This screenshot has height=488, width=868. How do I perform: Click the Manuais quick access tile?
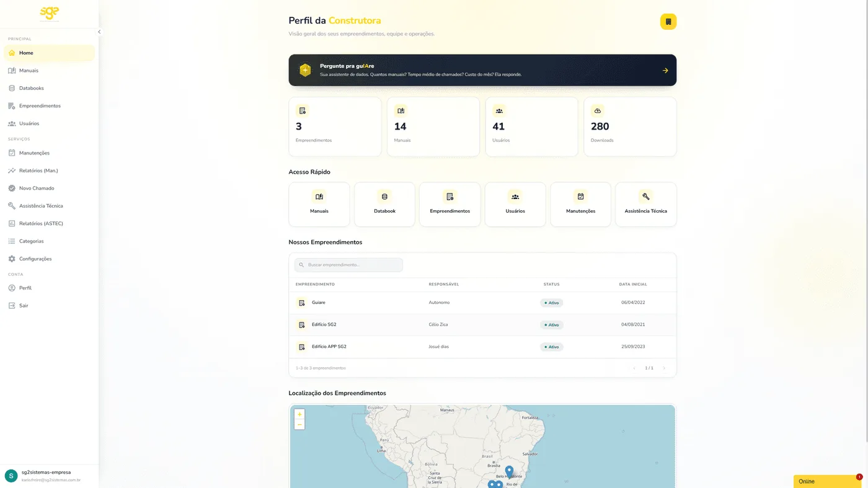click(x=319, y=204)
